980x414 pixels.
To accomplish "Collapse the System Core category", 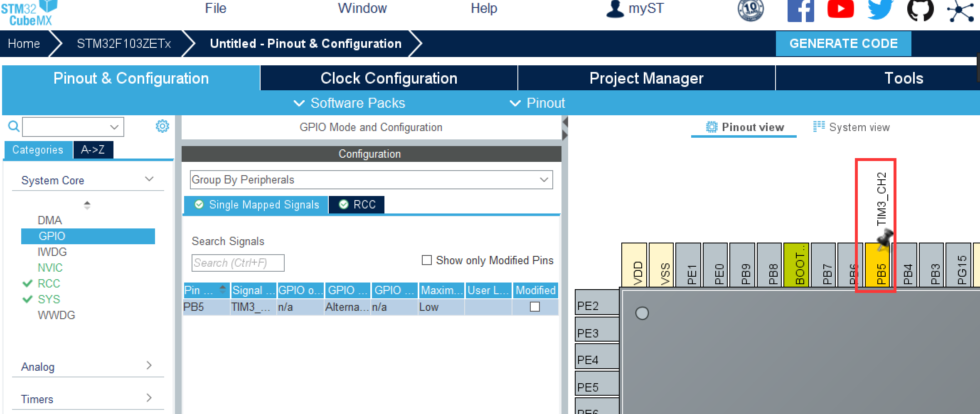I will [x=149, y=179].
